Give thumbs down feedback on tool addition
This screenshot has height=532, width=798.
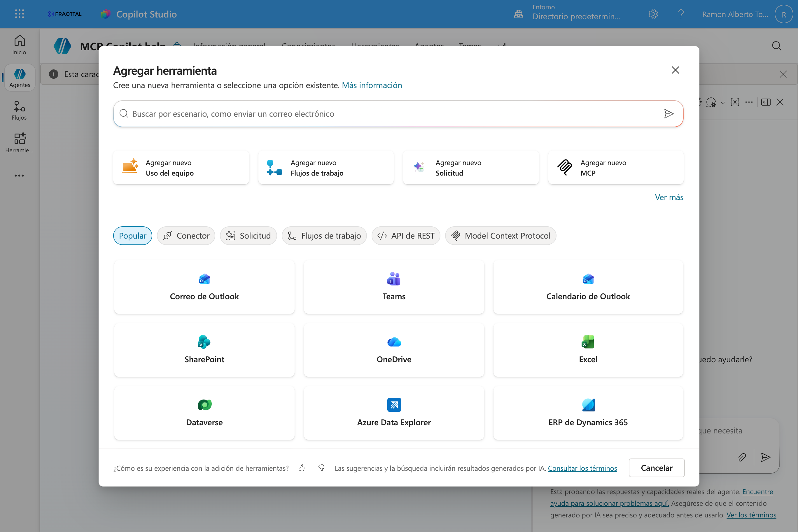pos(321,468)
